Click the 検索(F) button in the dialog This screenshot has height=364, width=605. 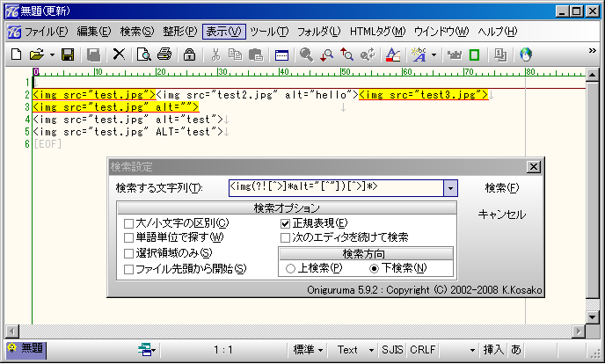click(501, 188)
